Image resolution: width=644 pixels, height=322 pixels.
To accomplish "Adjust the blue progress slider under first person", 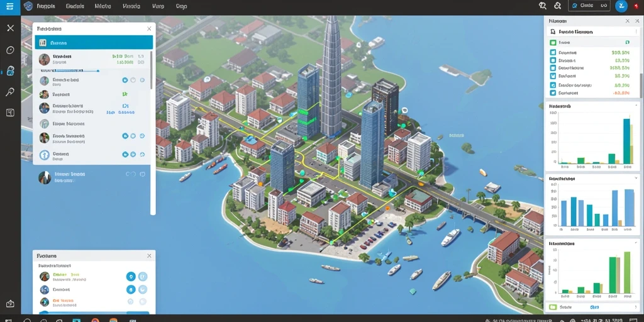I will (x=70, y=70).
